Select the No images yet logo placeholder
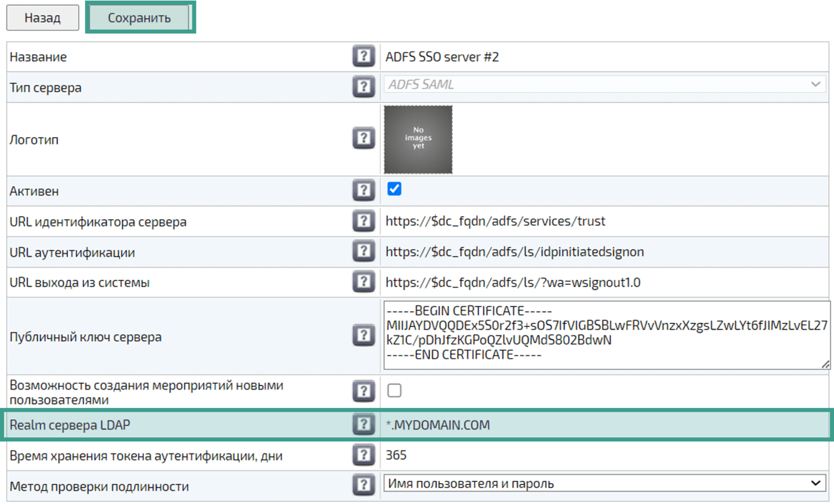Viewport: 834px width, 504px height. pyautogui.click(x=418, y=139)
